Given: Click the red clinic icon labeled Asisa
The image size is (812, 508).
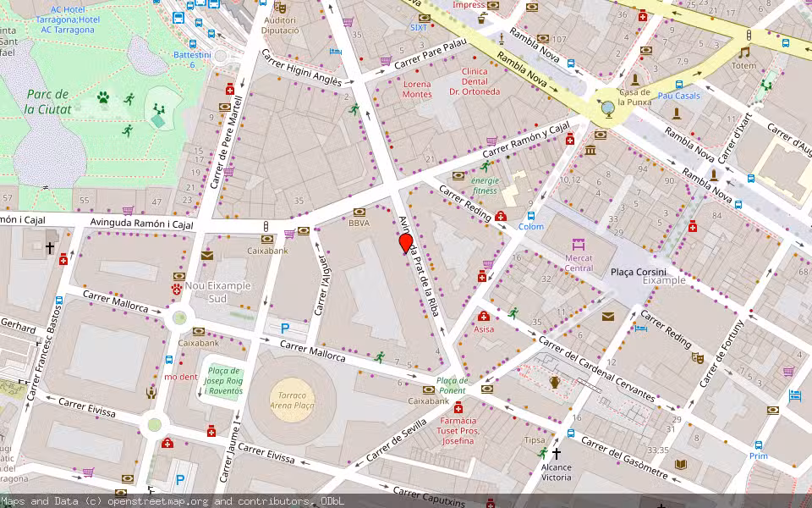Looking at the screenshot, I should pyautogui.click(x=484, y=316).
